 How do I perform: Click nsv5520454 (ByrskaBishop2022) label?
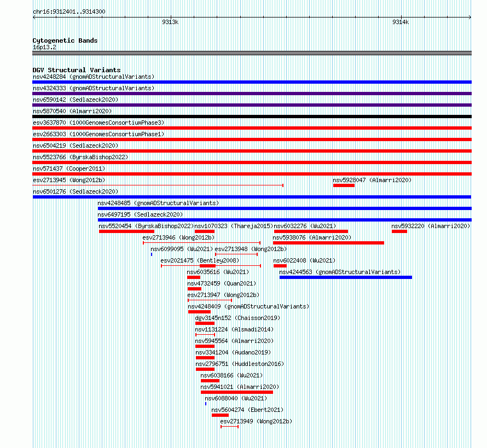pos(146,226)
